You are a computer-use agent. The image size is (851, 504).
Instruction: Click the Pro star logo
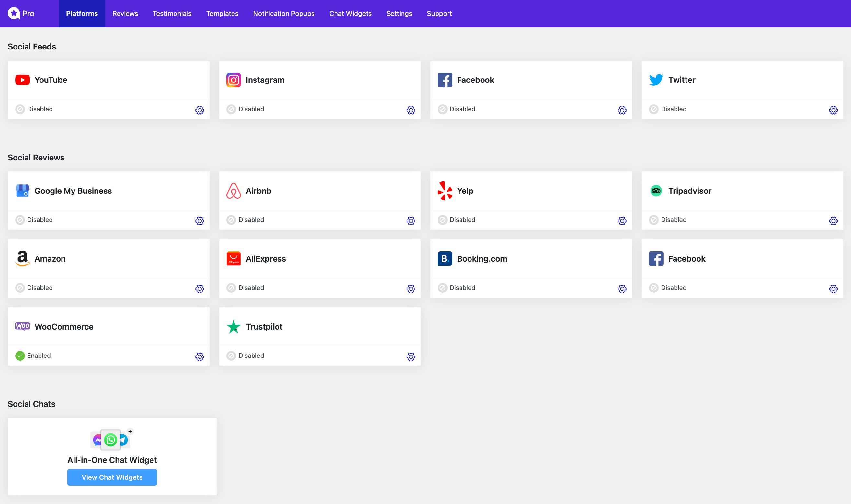pos(14,14)
